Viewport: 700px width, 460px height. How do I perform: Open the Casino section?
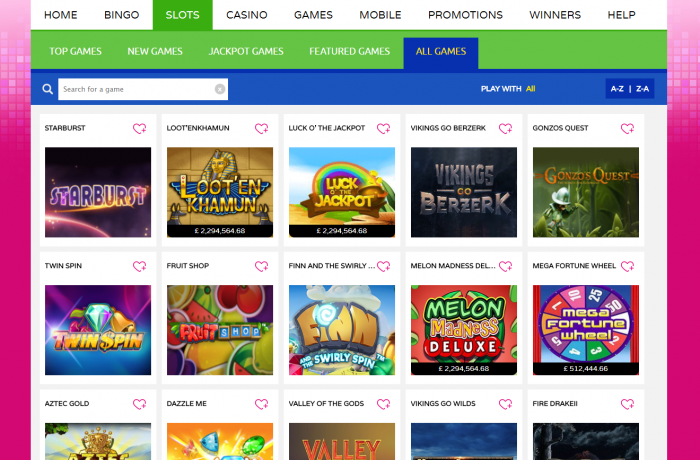(246, 15)
